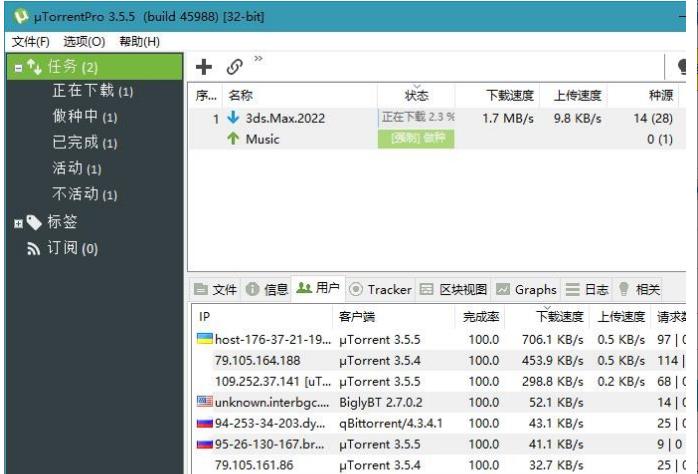Switch to the Graphs tab

527,289
